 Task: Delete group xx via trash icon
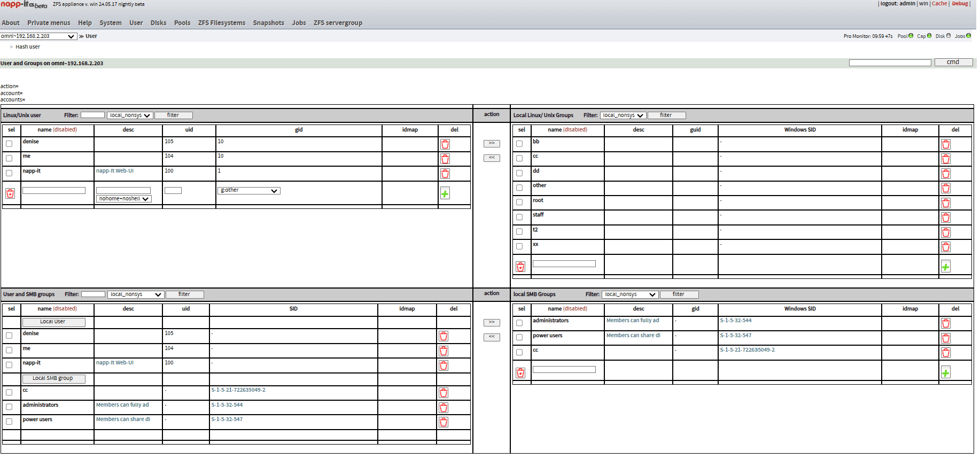pyautogui.click(x=946, y=247)
